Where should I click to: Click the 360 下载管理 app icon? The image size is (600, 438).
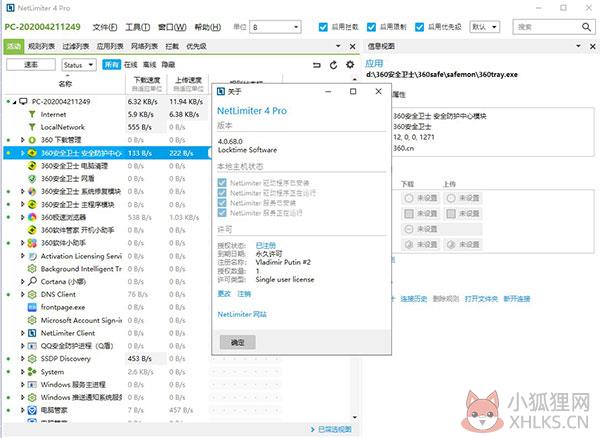tap(33, 140)
